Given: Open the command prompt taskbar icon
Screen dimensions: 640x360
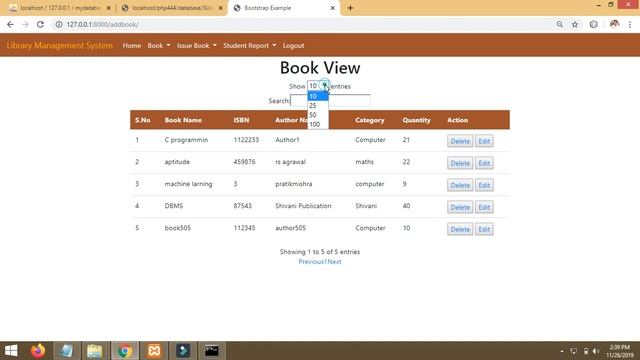Looking at the screenshot, I should (211, 351).
